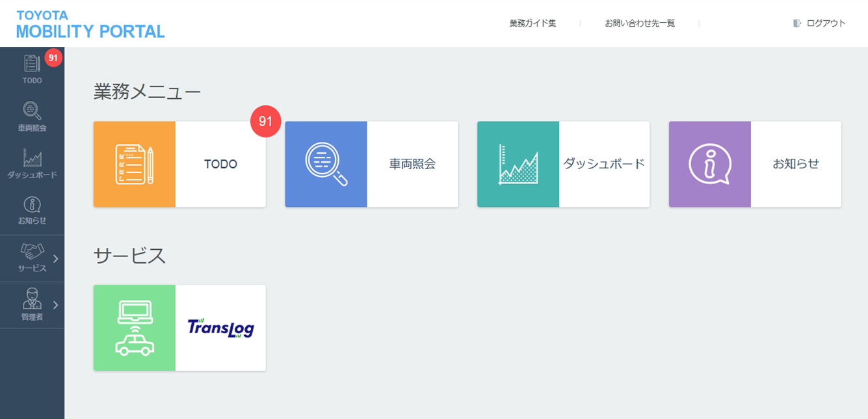Screen dimensions: 868x419
Task: Open vehicle inquiry magnifier icon in sidebar
Action: pyautogui.click(x=32, y=111)
